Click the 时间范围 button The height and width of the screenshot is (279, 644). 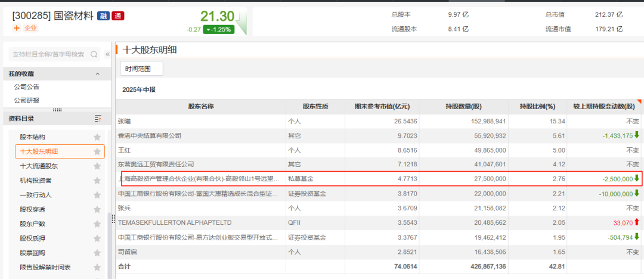pyautogui.click(x=142, y=69)
